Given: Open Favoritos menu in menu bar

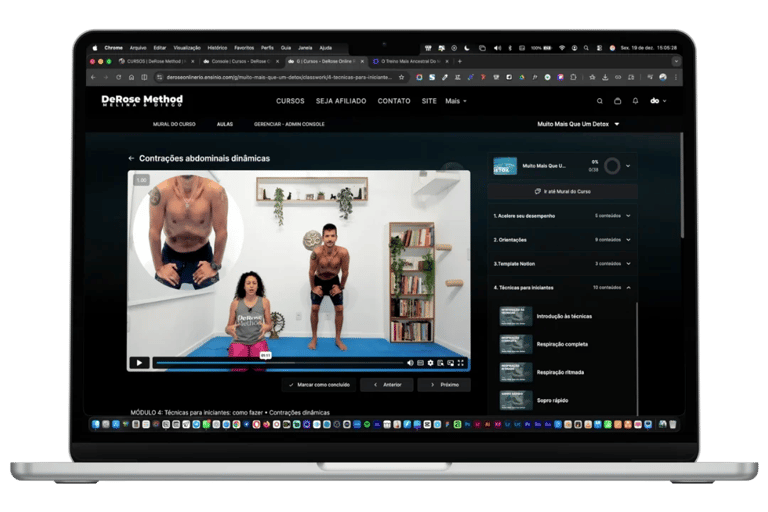Looking at the screenshot, I should pos(244,48).
